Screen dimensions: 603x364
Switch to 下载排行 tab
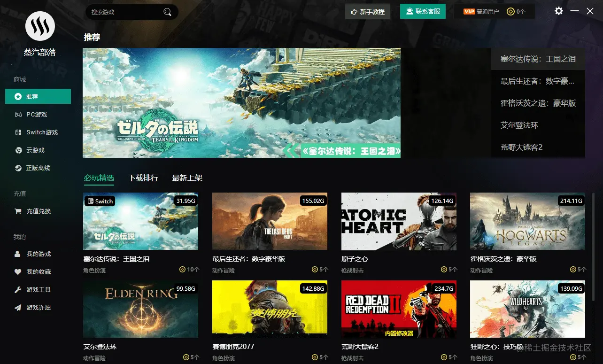(x=143, y=178)
